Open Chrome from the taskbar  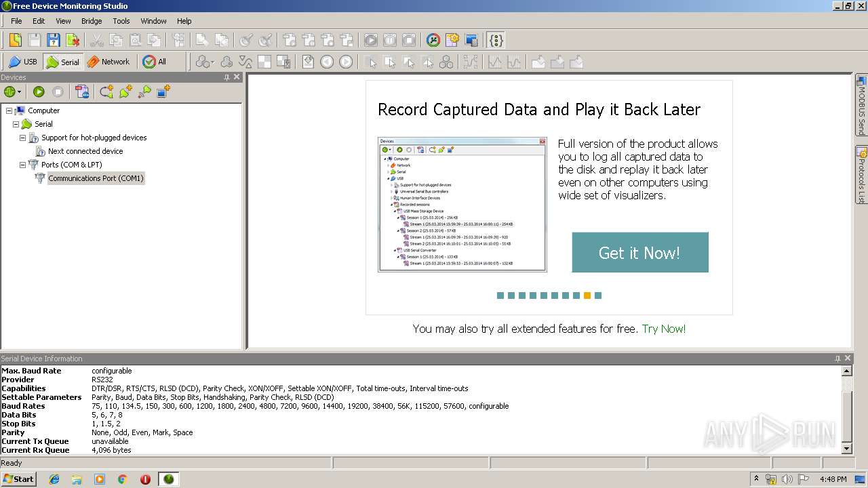pos(122,479)
